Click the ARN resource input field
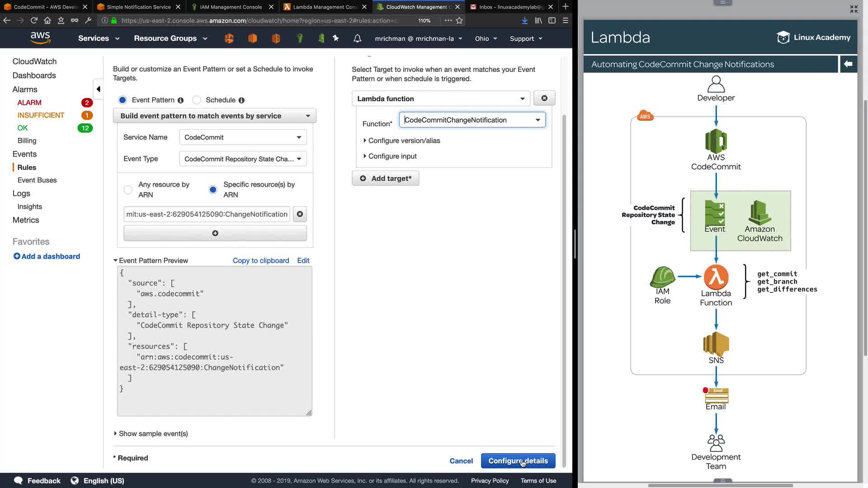Viewport: 868px width, 488px height. (x=207, y=214)
